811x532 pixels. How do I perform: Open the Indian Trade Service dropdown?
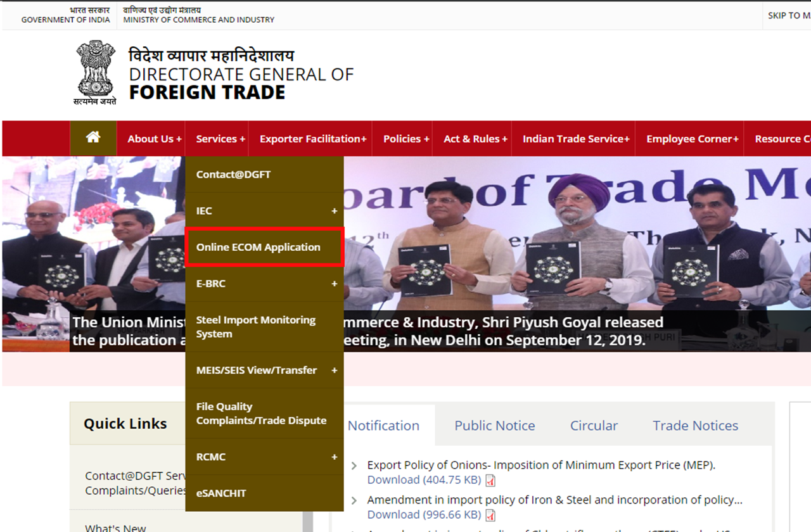576,139
